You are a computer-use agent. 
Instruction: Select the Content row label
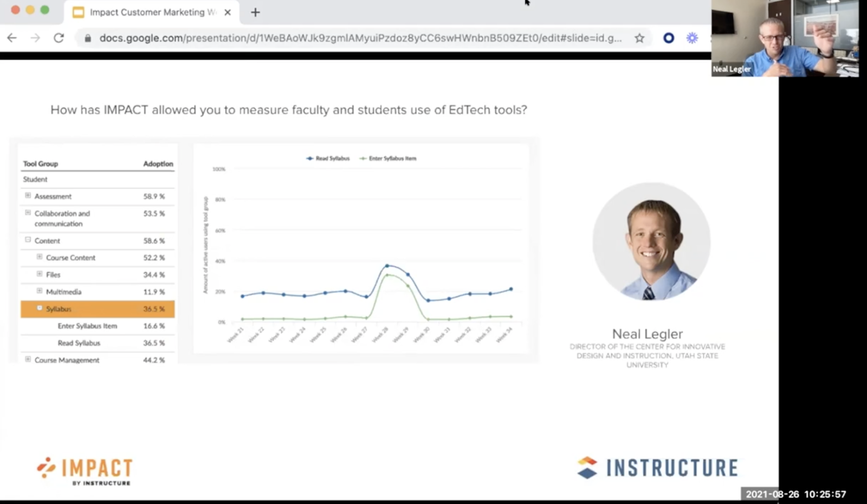pyautogui.click(x=47, y=241)
